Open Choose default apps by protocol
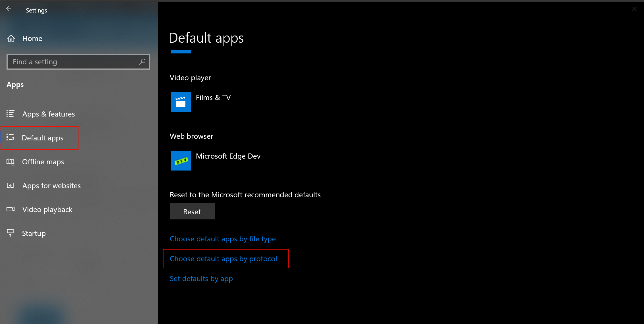Viewport: 644px width, 324px height. pyautogui.click(x=223, y=259)
